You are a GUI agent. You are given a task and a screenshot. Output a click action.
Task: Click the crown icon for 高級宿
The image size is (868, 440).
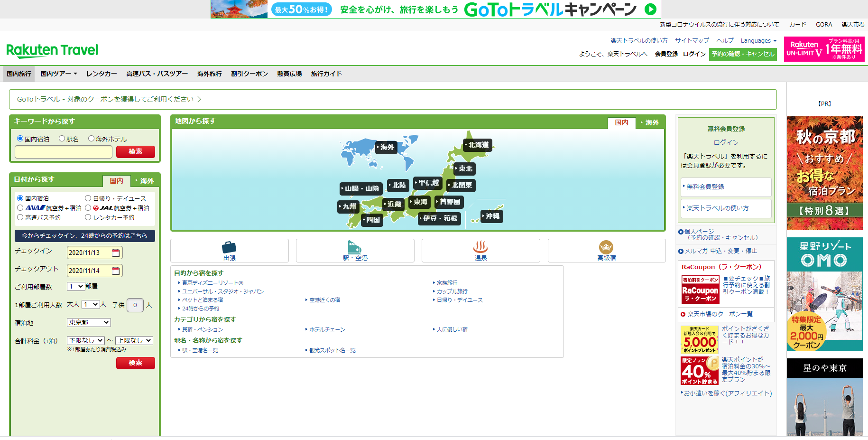point(606,247)
